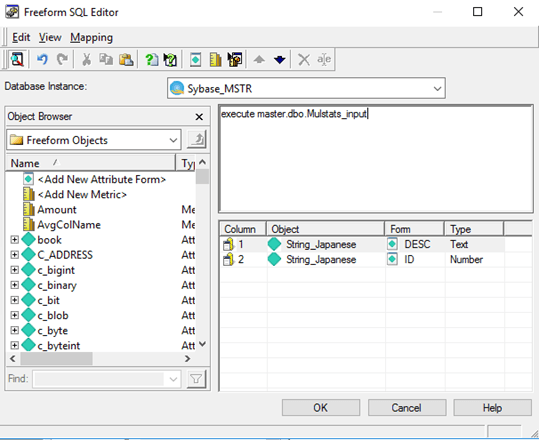The height and width of the screenshot is (440, 539).
Task: Expand the C_ADDRESS attribute node
Action: pos(14,255)
